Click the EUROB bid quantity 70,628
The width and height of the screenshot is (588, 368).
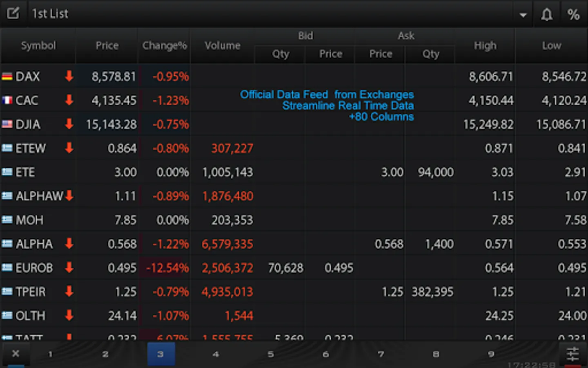click(286, 268)
